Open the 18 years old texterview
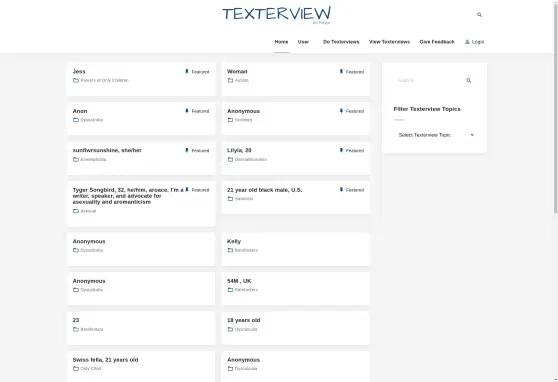This screenshot has width=558, height=382. point(243,320)
